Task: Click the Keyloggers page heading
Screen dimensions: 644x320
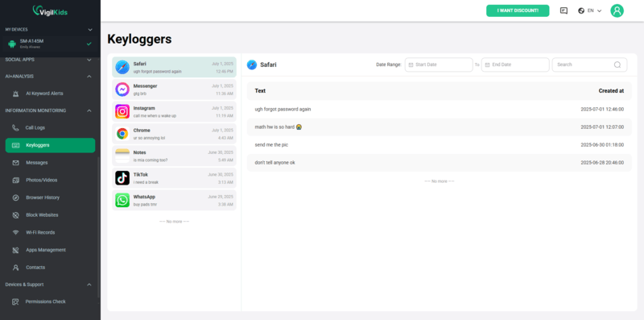Action: tap(139, 39)
